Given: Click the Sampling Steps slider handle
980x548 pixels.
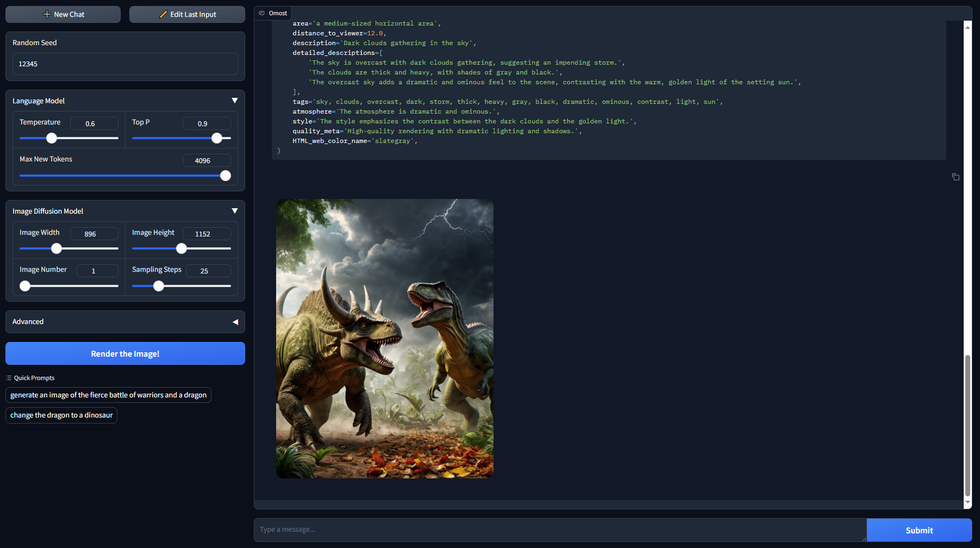Looking at the screenshot, I should [x=159, y=286].
